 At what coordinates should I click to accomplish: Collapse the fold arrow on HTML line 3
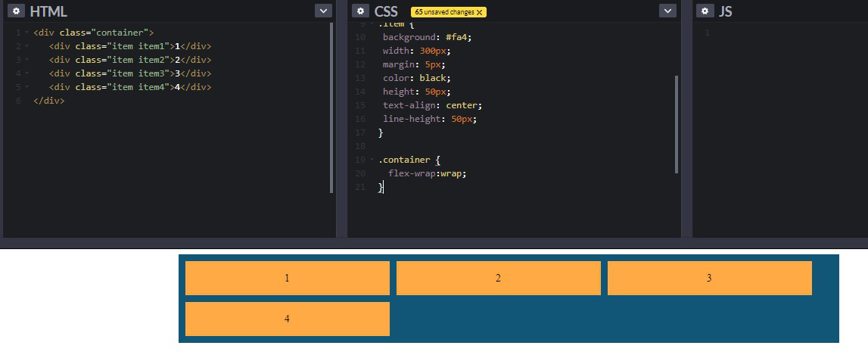coord(26,60)
